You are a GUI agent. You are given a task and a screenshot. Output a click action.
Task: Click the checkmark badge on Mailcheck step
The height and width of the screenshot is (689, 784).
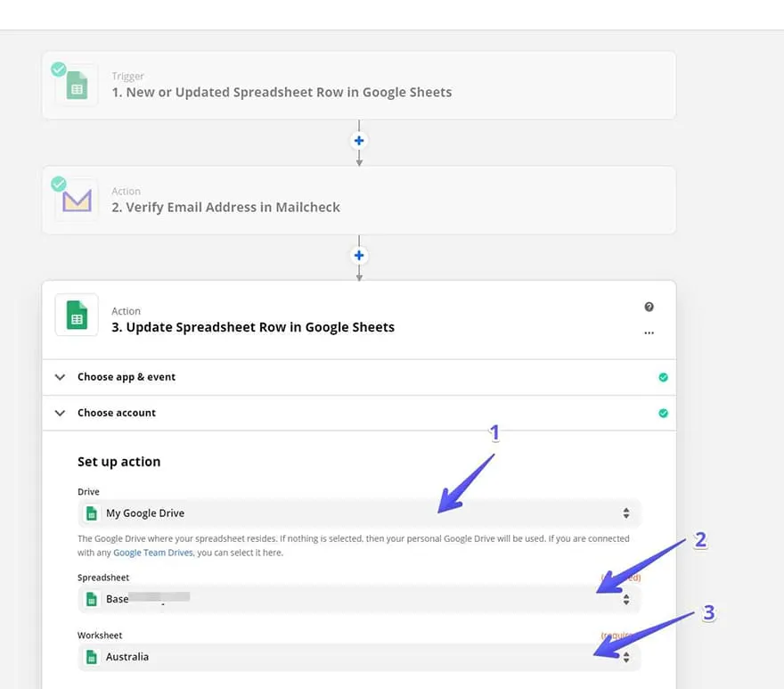(x=59, y=184)
